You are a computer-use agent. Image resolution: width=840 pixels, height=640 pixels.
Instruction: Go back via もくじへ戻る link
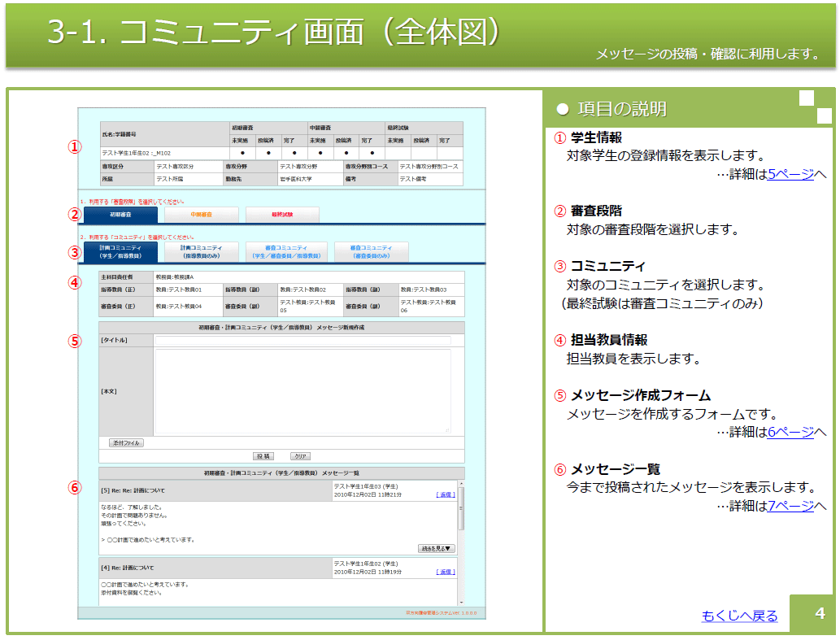tap(739, 616)
